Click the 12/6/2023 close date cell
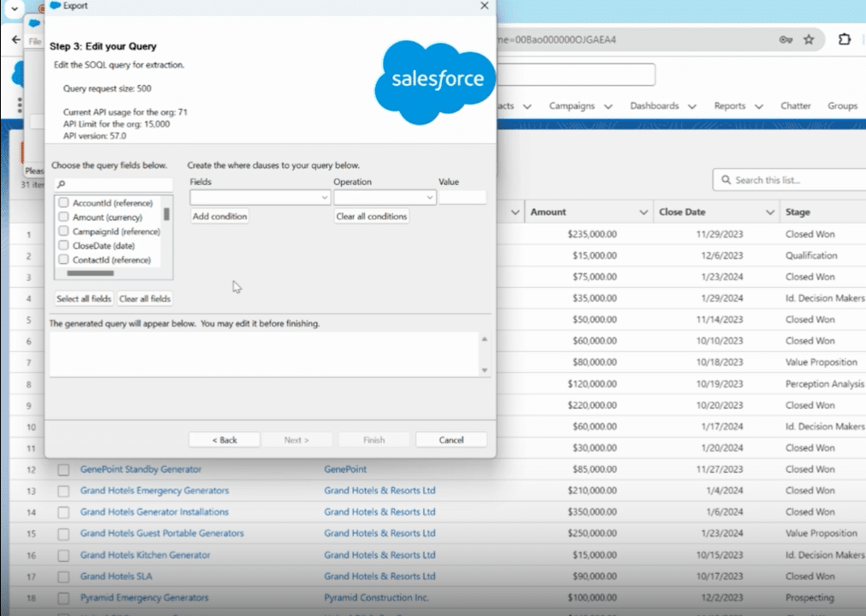 tap(722, 256)
